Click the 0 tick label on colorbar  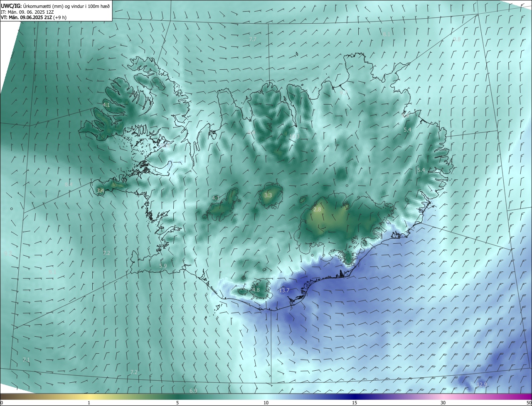click(2, 403)
